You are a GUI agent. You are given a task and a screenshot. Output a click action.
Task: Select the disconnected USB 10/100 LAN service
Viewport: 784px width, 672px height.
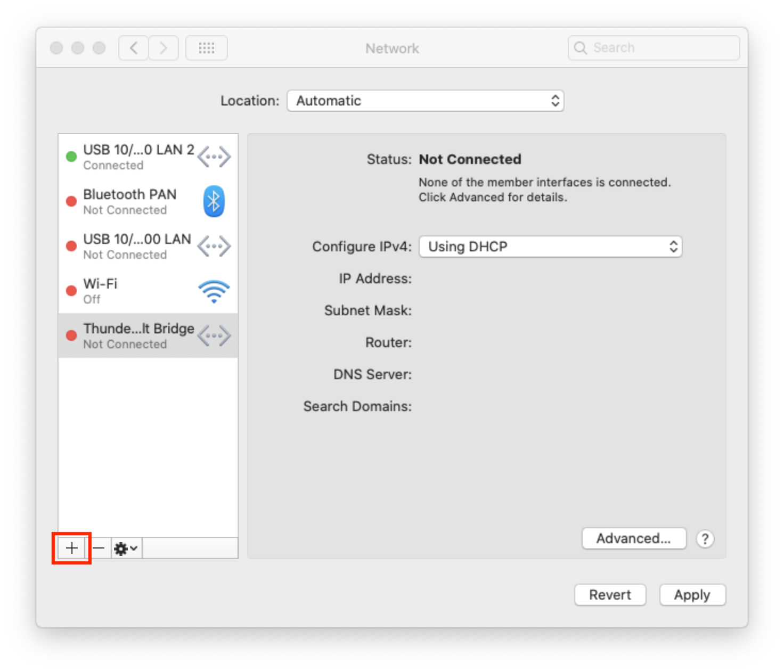[137, 246]
